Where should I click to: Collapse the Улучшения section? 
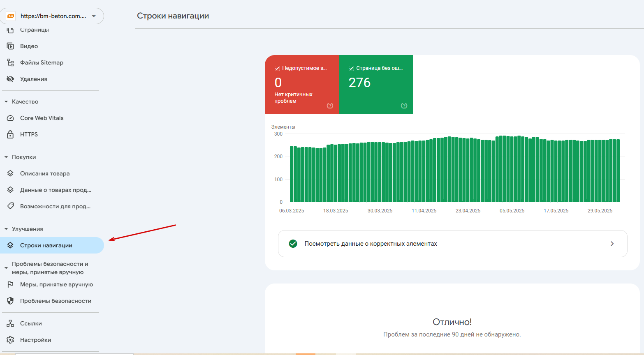(x=6, y=229)
